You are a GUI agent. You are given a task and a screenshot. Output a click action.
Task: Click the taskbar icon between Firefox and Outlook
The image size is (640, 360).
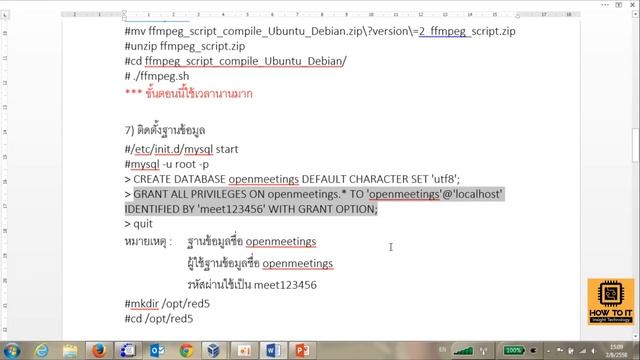tap(128, 351)
